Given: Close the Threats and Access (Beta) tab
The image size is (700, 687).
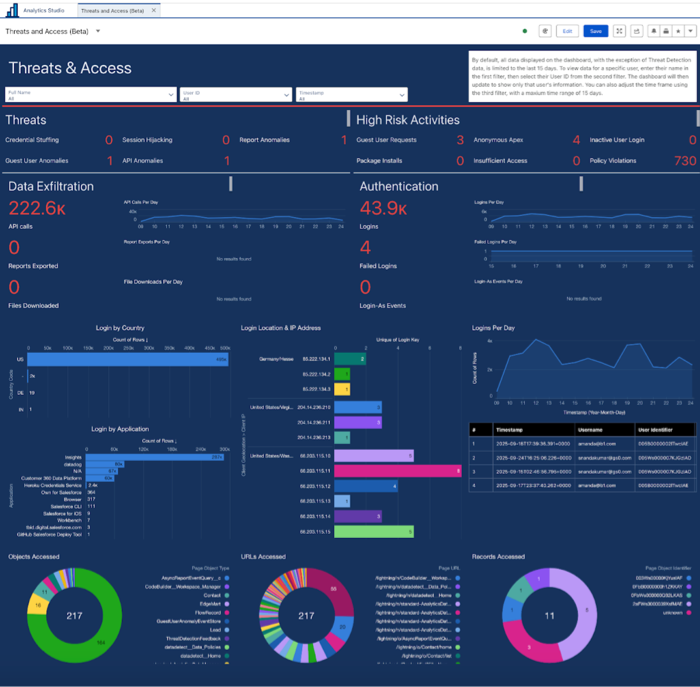Looking at the screenshot, I should [x=154, y=10].
